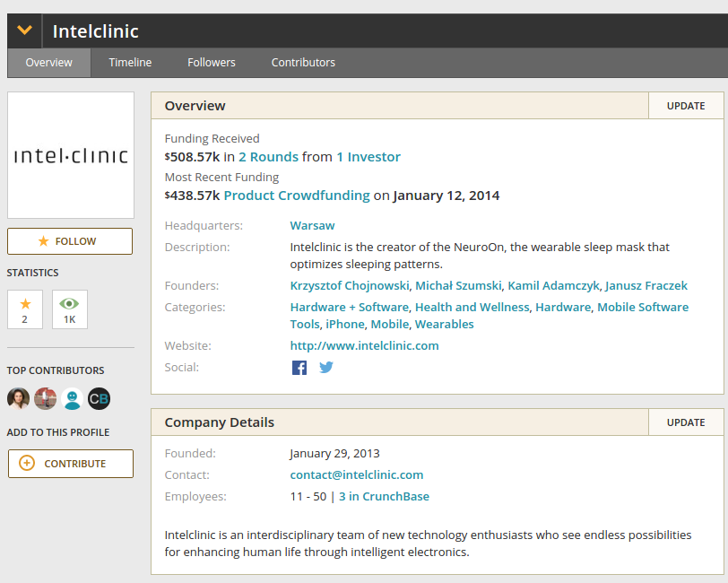This screenshot has width=728, height=583.
Task: Click the Intelclinic logo thumbnail
Action: [70, 155]
